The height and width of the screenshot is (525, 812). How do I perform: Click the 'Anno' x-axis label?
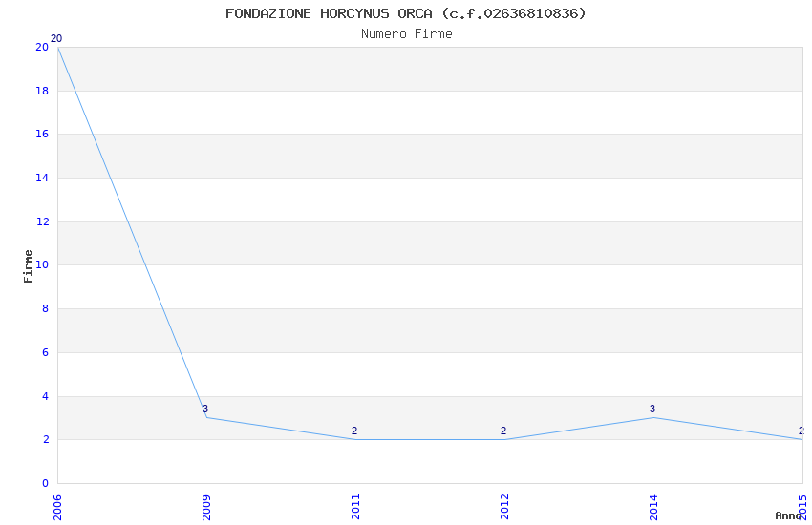(x=788, y=515)
